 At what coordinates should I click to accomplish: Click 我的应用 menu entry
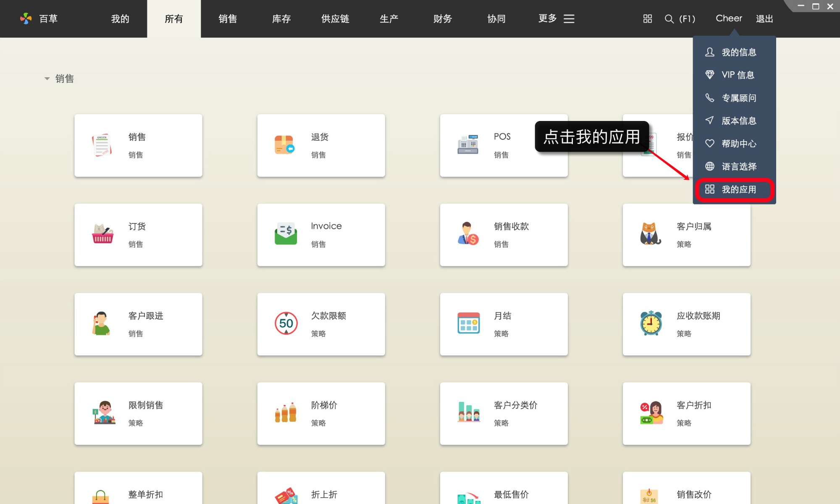pyautogui.click(x=734, y=189)
